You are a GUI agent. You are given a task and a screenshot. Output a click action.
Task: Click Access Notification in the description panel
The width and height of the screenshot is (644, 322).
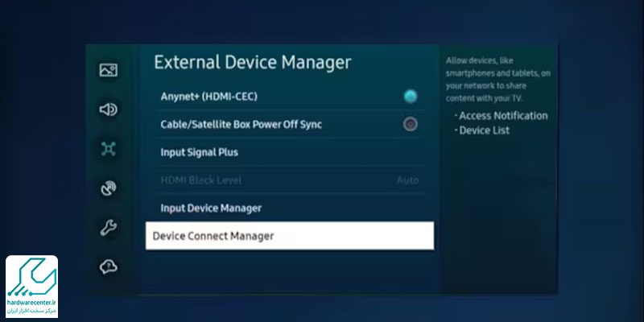pyautogui.click(x=503, y=116)
